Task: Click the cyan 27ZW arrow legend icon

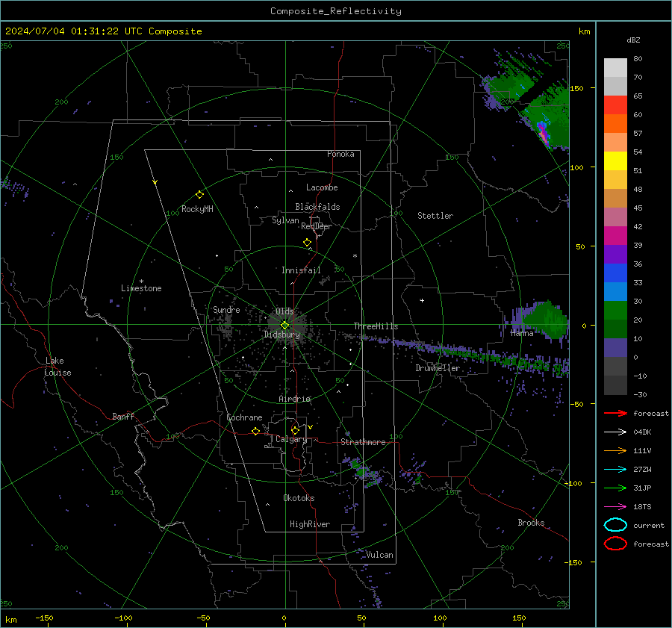Action: (x=615, y=470)
